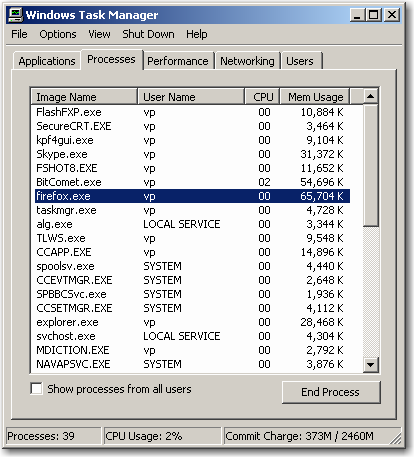Select the CCAPP.EXE process

click(192, 252)
